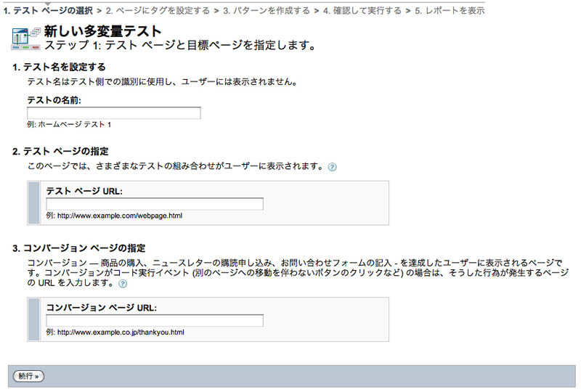Click into the テスト ページ URL field
581x392 pixels.
[x=155, y=204]
